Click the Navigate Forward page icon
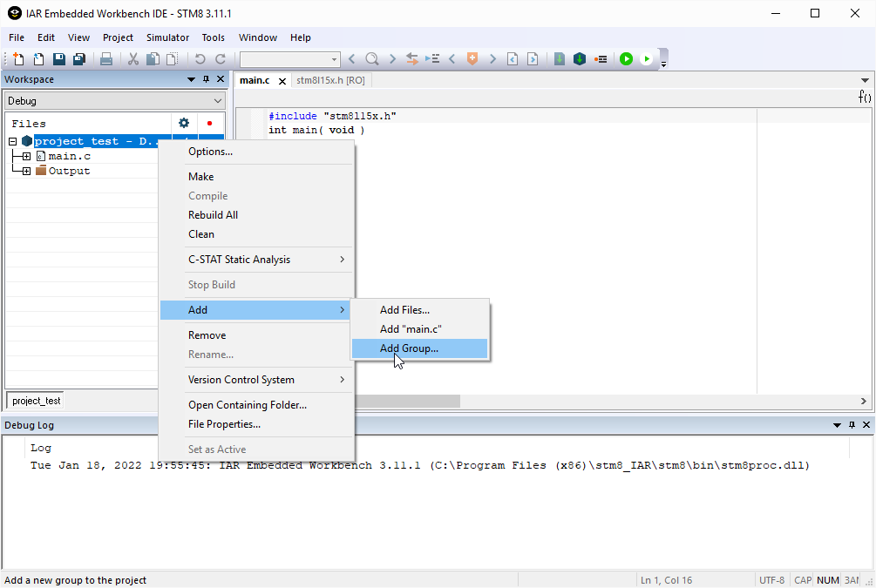 coord(533,58)
